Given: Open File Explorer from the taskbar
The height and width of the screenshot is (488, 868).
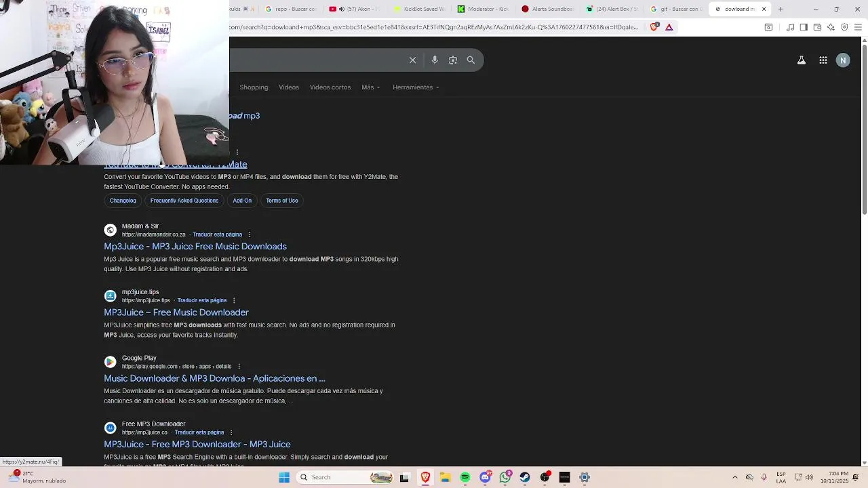Looking at the screenshot, I should [x=445, y=477].
